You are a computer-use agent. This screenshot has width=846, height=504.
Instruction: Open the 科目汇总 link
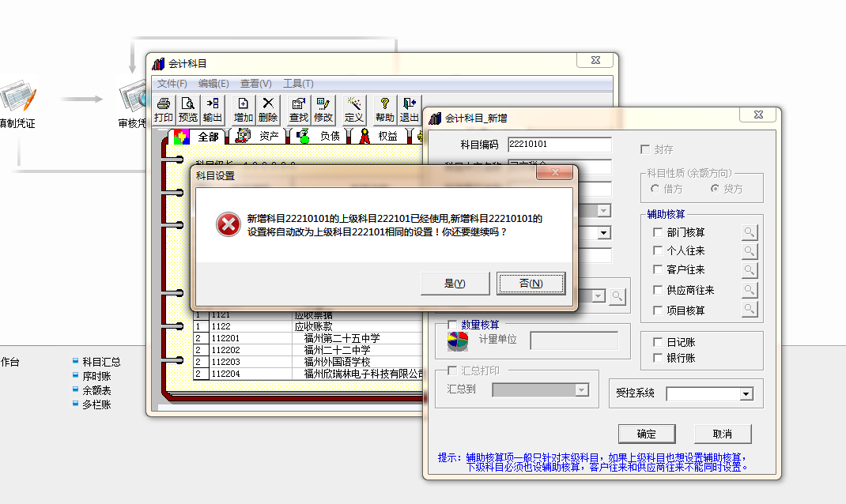[x=101, y=362]
